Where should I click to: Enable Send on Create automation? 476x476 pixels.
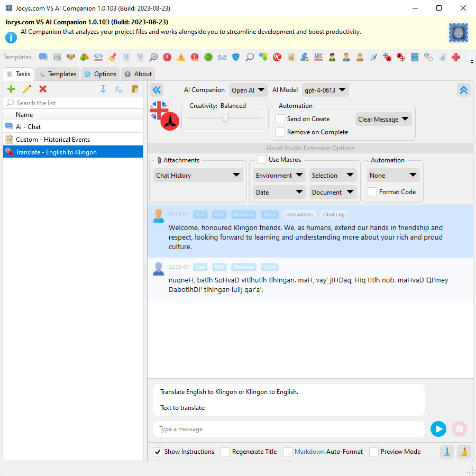[x=280, y=118]
